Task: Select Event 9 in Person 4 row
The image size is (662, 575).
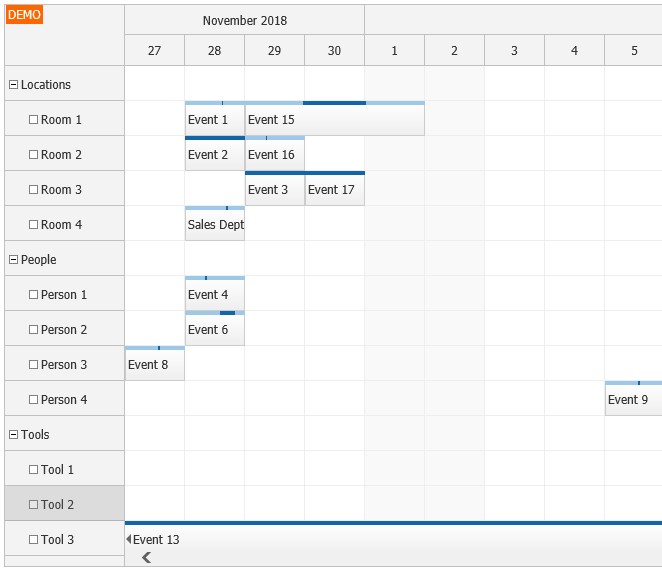Action: point(630,400)
